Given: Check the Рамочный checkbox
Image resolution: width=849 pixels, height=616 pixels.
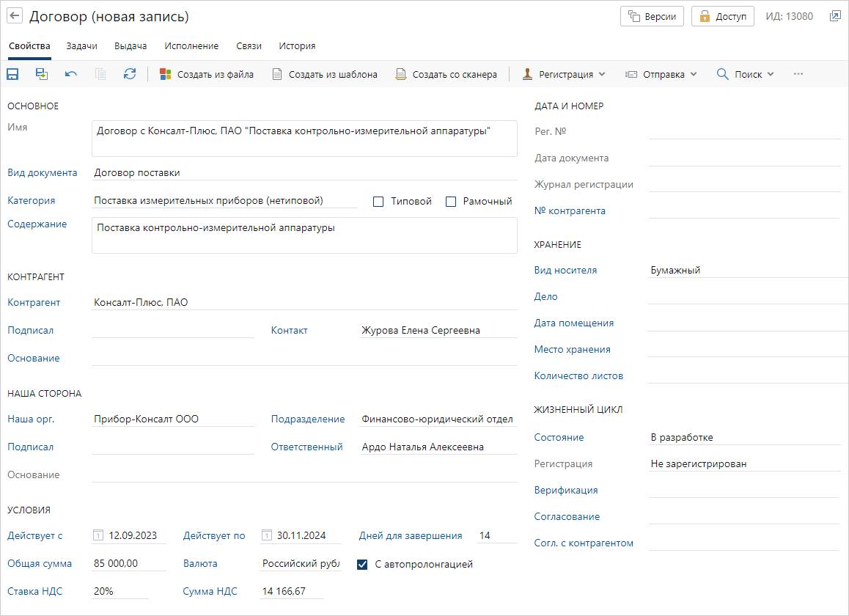Looking at the screenshot, I should click(451, 202).
